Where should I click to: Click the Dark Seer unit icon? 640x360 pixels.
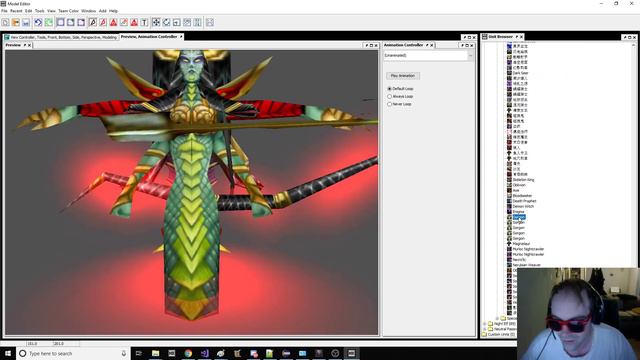[x=509, y=73]
